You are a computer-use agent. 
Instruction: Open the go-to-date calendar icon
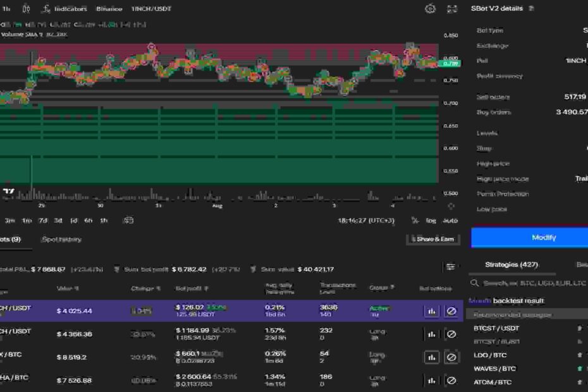128,221
